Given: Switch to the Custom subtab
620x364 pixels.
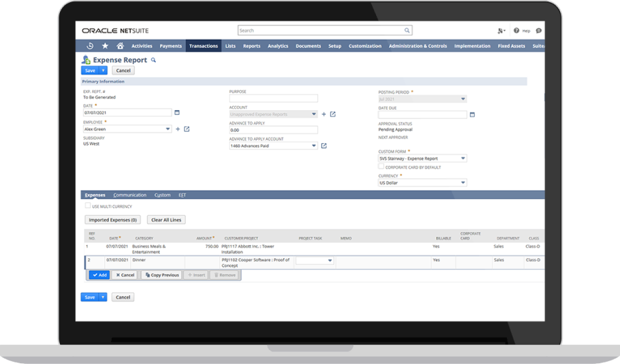Looking at the screenshot, I should click(163, 195).
